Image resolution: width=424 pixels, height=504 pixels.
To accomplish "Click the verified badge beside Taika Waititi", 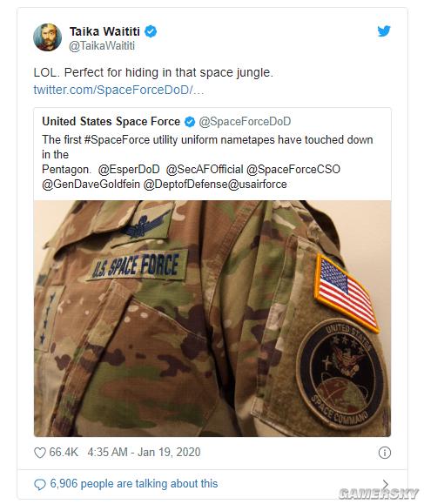I will click(x=151, y=31).
